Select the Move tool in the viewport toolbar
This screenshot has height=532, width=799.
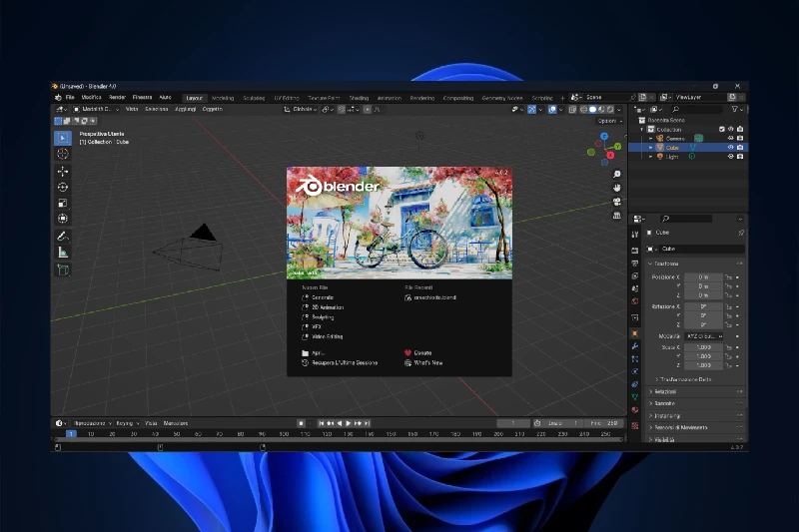pyautogui.click(x=62, y=171)
